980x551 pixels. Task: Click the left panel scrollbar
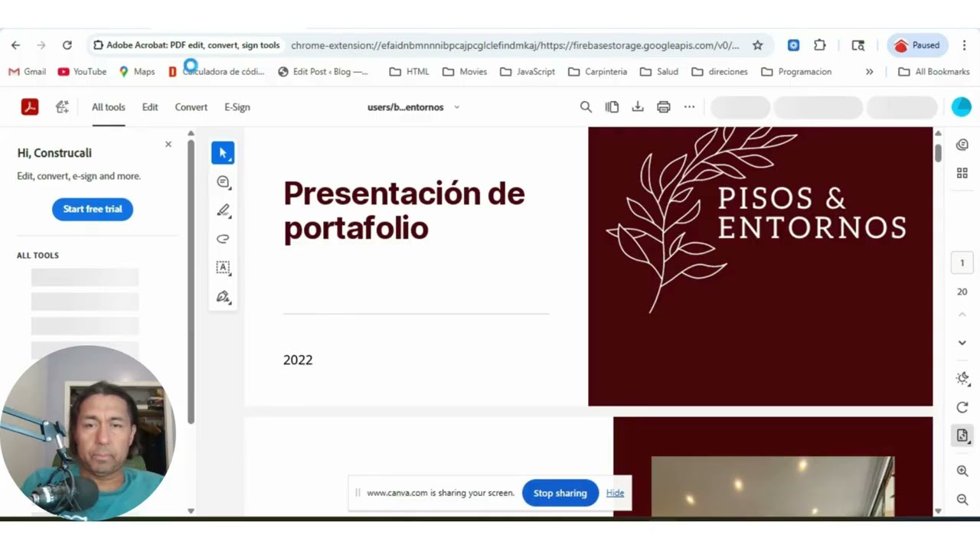click(191, 282)
